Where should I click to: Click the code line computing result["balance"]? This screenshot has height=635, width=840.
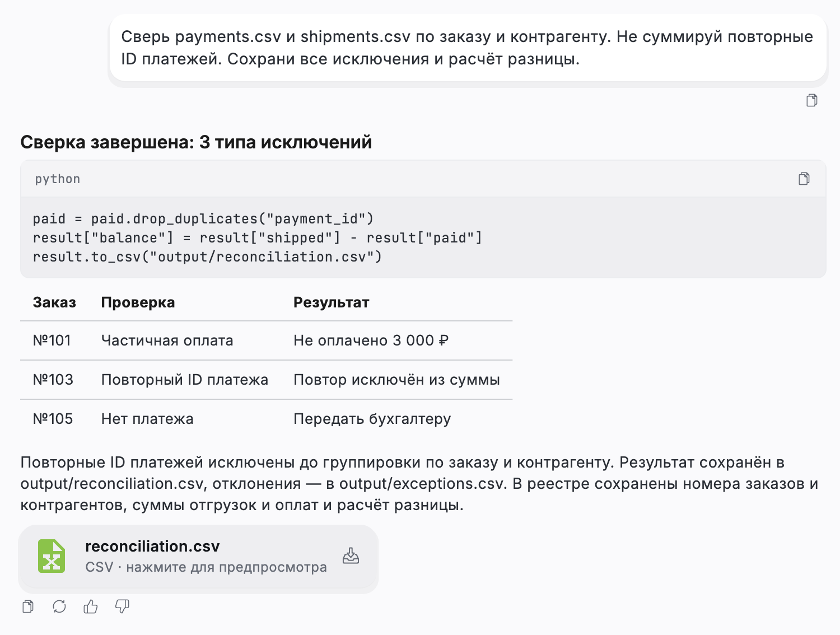(258, 237)
